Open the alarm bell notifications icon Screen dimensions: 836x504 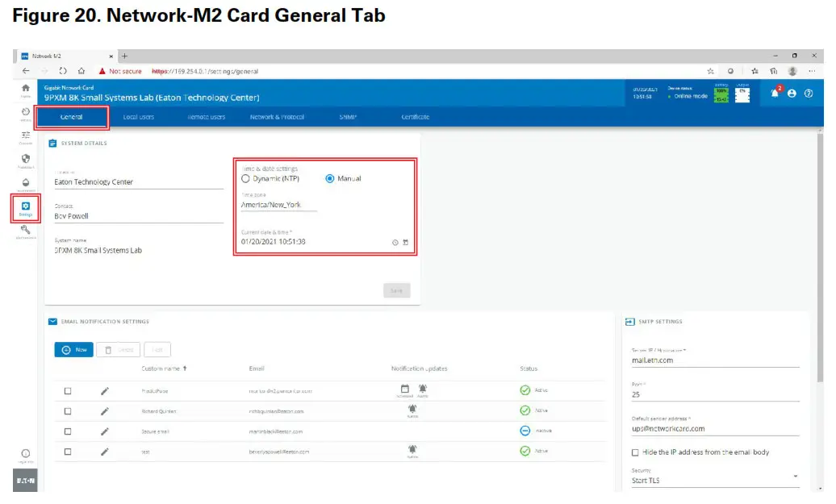(x=775, y=94)
